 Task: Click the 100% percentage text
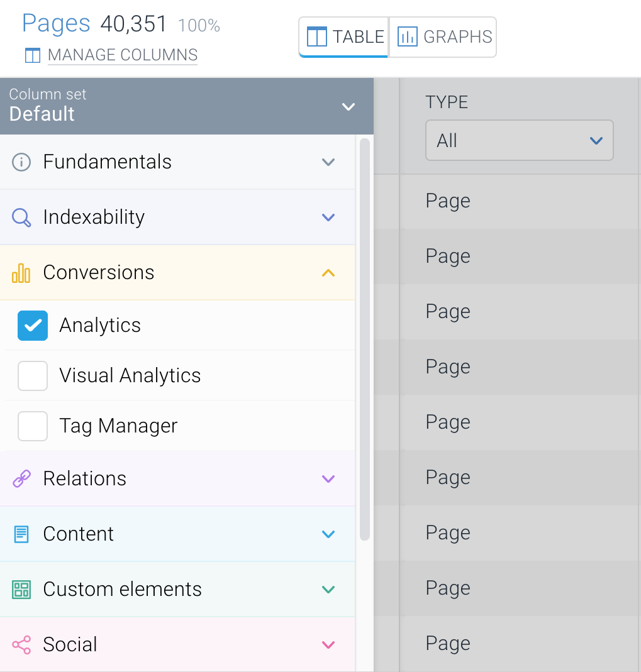tap(199, 25)
